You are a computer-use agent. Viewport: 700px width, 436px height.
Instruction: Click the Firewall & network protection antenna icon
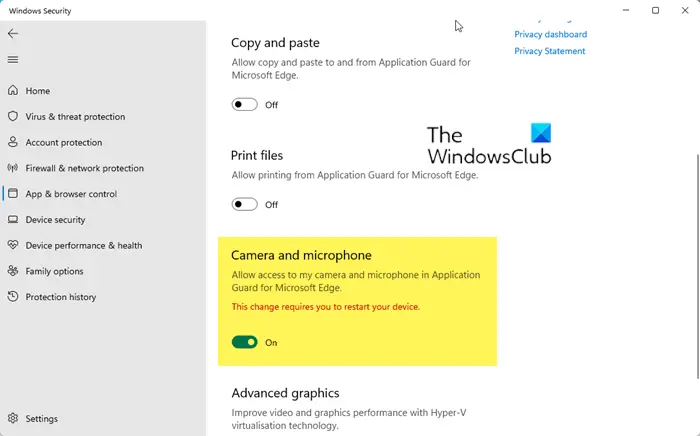[13, 168]
